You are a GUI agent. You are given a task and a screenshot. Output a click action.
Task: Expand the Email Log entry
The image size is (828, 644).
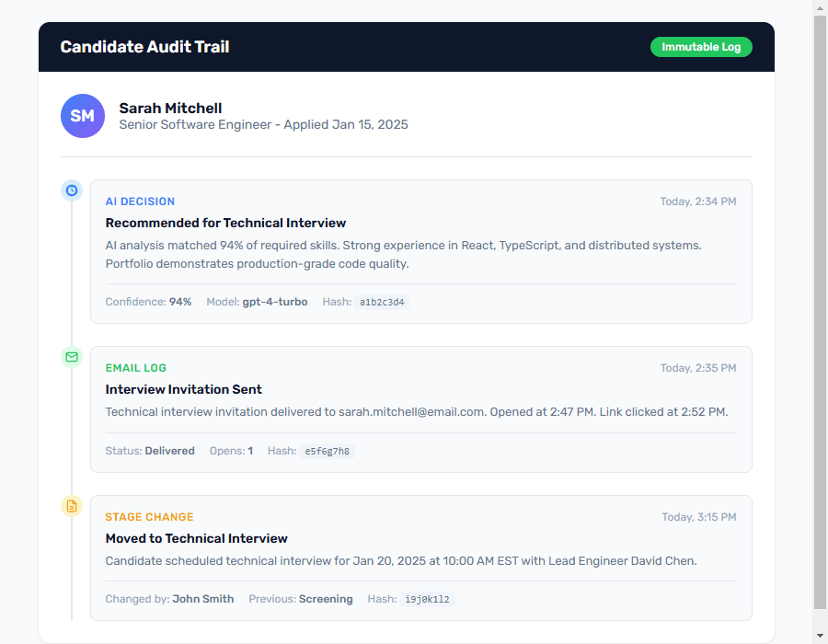(419, 409)
